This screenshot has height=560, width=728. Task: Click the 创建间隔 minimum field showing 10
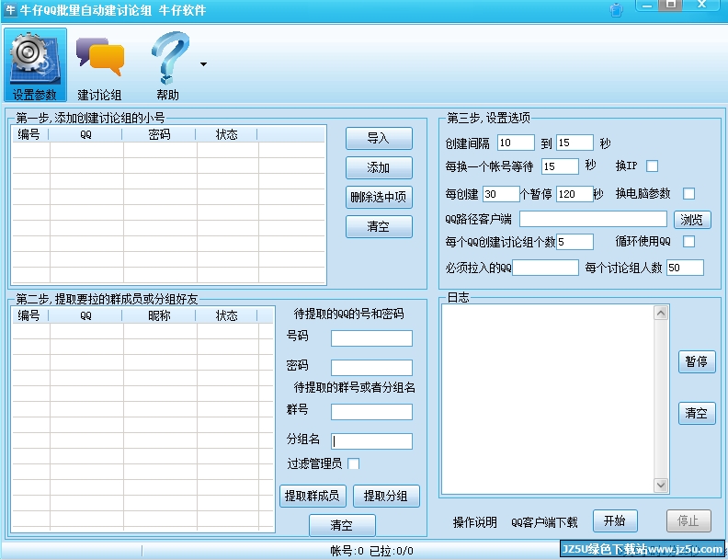click(x=516, y=143)
